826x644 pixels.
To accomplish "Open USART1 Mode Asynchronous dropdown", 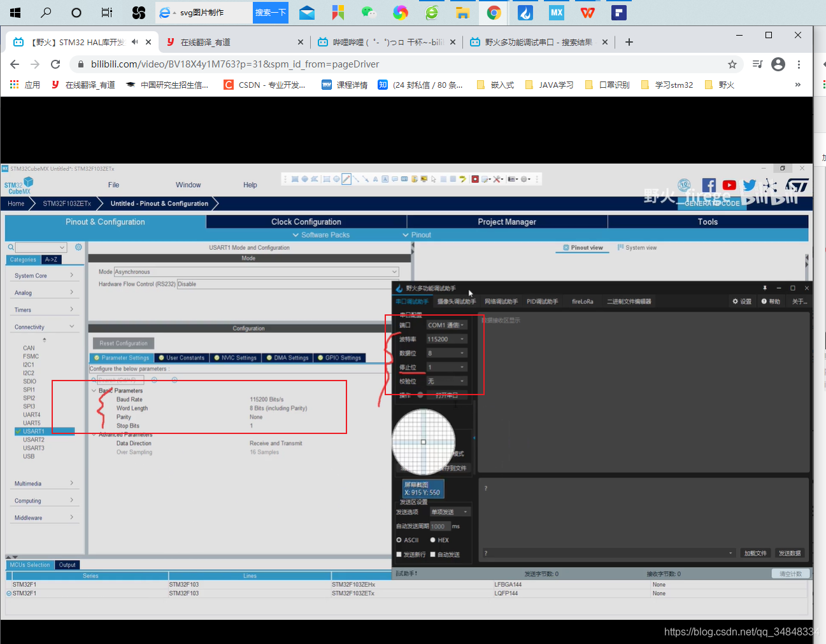I will (256, 272).
